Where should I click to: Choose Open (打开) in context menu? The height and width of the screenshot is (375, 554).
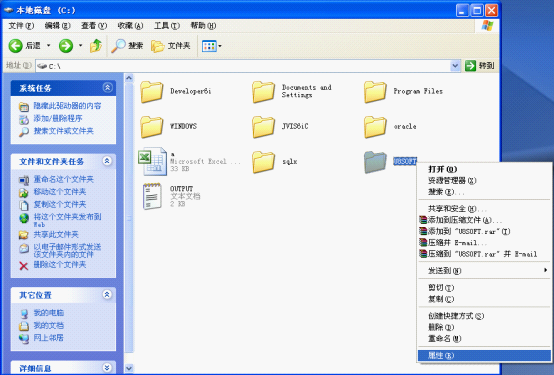pos(484,169)
